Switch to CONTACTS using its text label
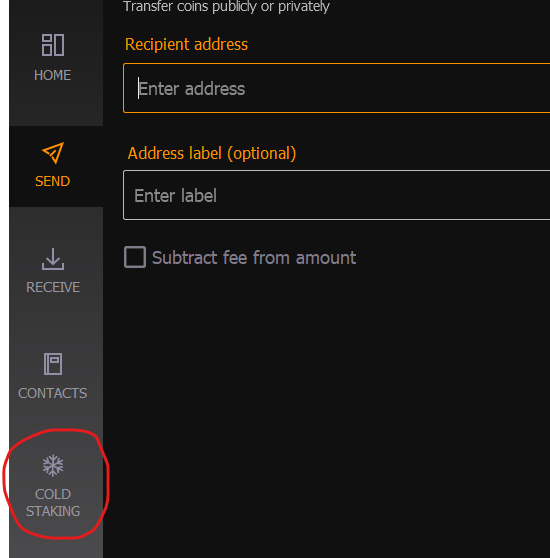Viewport: 550px width, 558px height. click(x=53, y=393)
